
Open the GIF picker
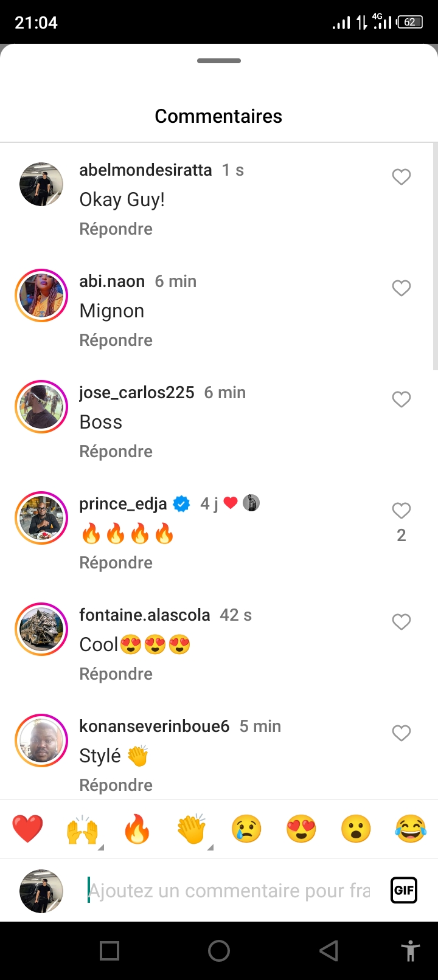[x=404, y=891]
